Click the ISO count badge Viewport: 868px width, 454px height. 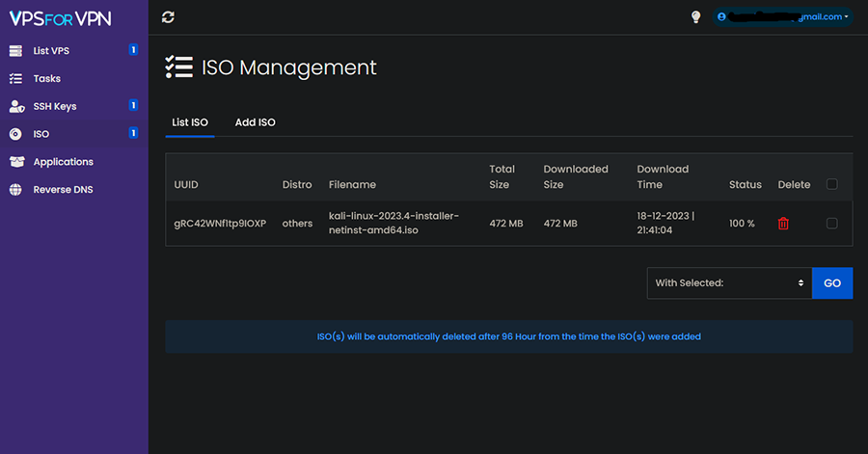click(x=133, y=133)
